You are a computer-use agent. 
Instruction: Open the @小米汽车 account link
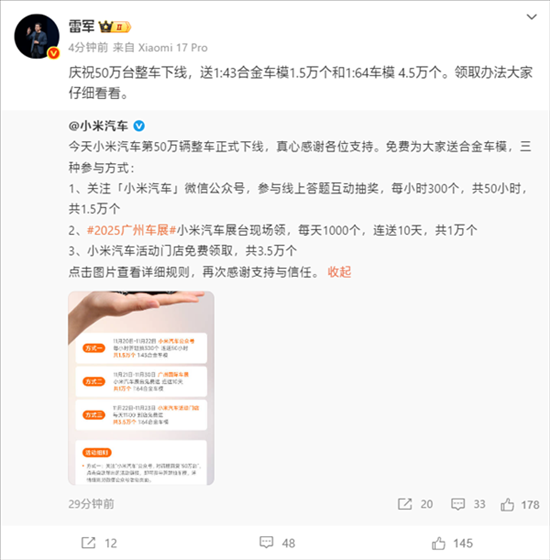point(98,126)
